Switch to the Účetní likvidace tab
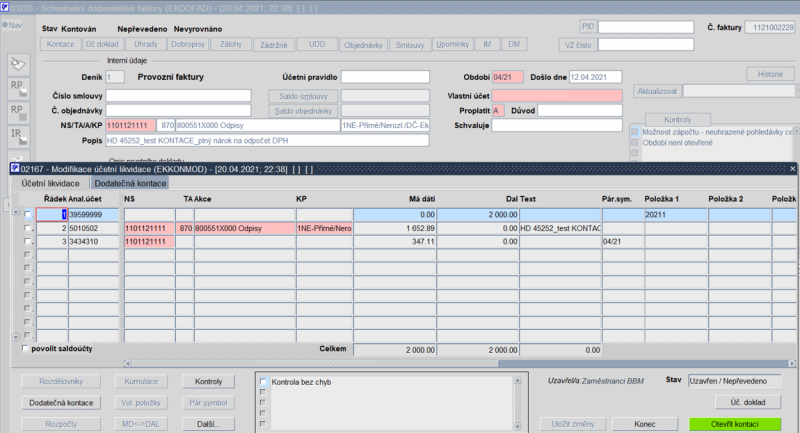The width and height of the screenshot is (800, 433). tap(51, 183)
